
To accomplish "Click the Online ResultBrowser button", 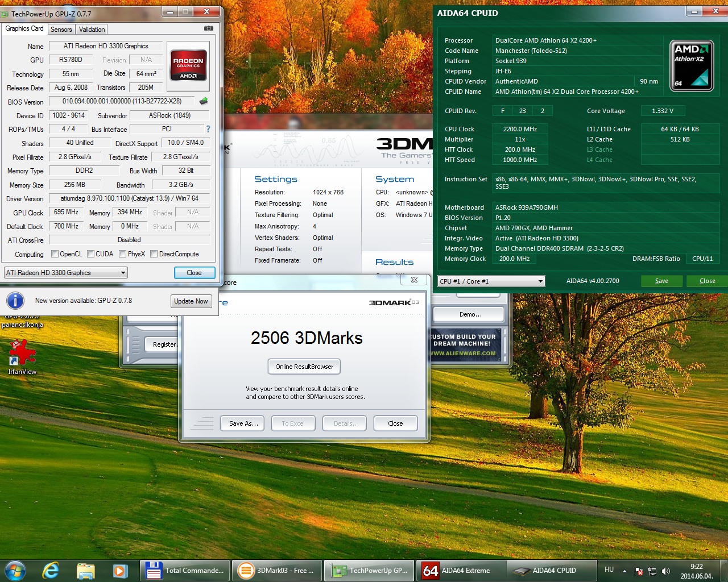I will [x=304, y=367].
